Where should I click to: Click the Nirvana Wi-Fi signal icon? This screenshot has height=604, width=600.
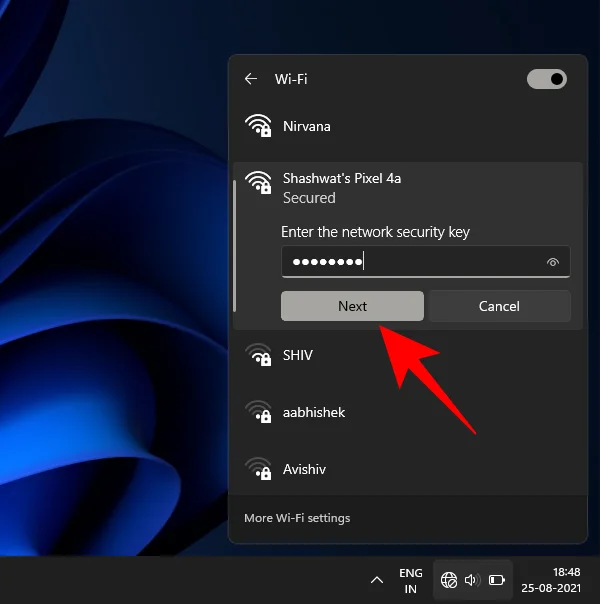click(258, 126)
